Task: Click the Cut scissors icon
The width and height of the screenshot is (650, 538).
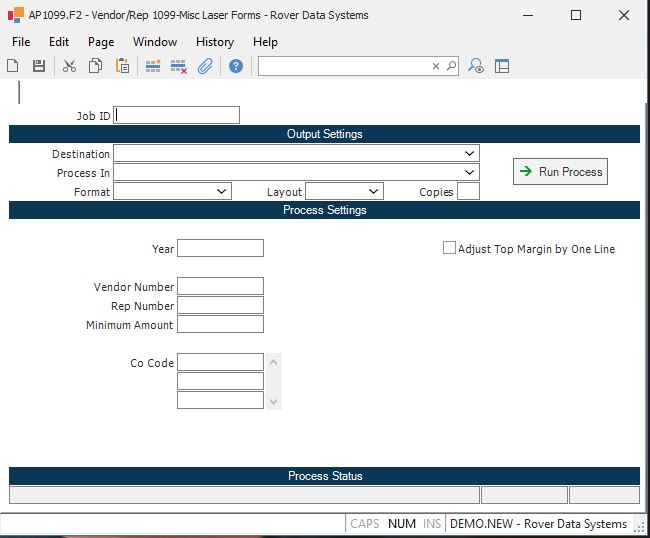Action: click(x=69, y=66)
